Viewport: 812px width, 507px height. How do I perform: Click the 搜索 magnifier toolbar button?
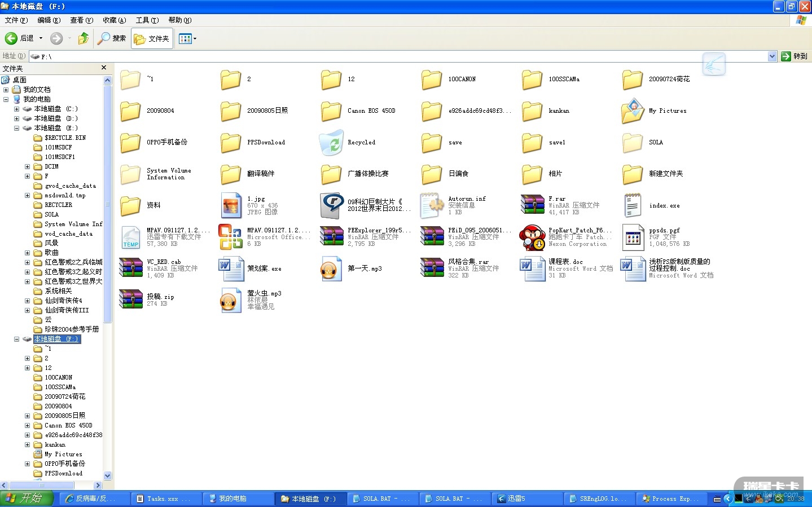click(112, 38)
